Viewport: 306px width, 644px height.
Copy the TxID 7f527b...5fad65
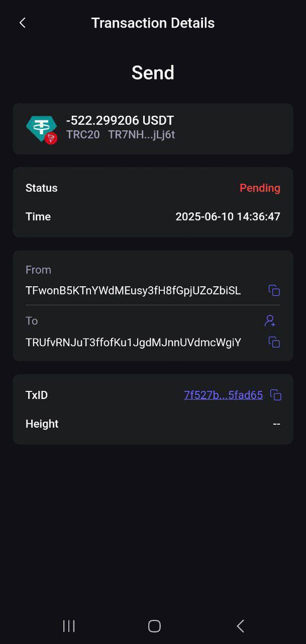click(x=275, y=395)
